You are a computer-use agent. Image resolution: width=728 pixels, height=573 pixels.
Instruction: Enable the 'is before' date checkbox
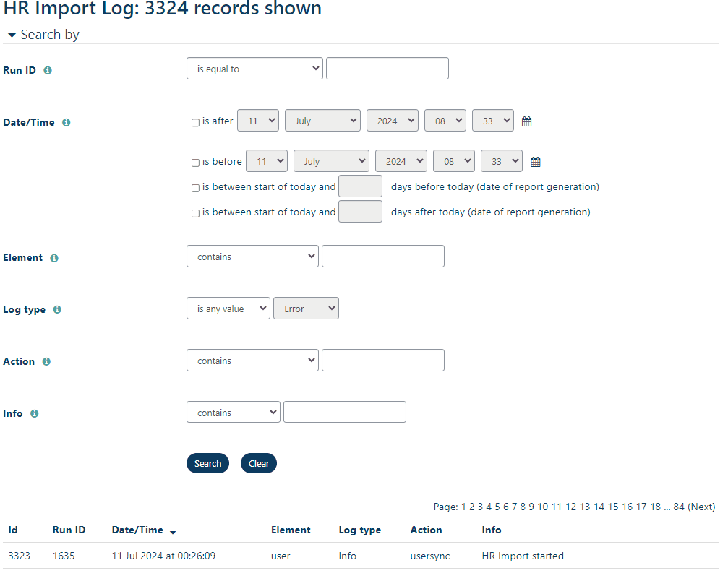(195, 163)
